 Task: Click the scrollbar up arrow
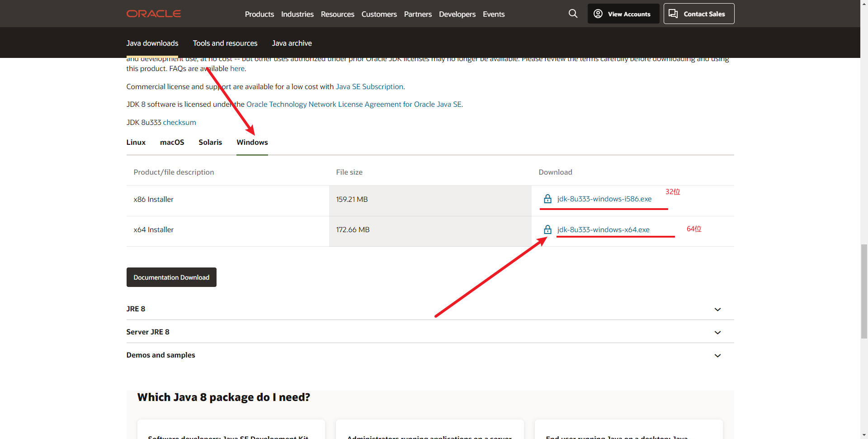click(x=864, y=4)
